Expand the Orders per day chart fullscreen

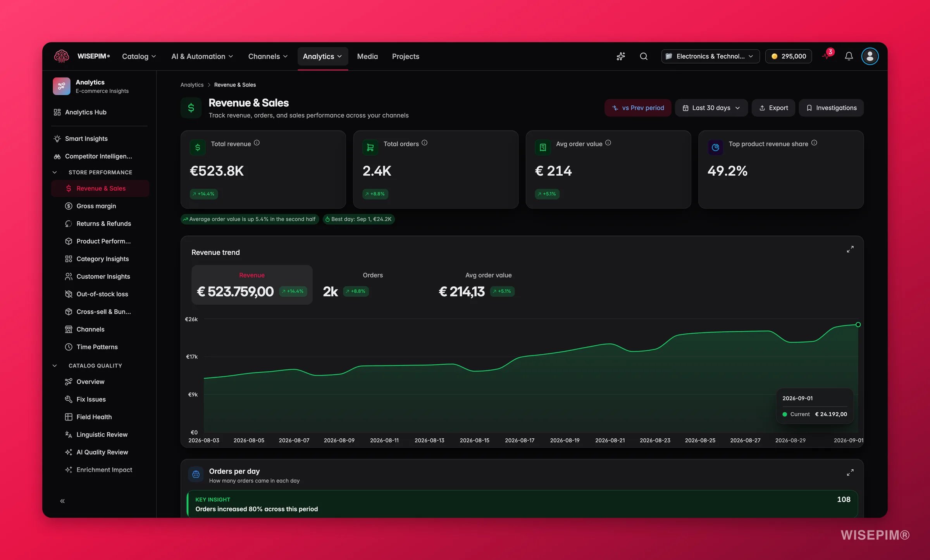click(850, 472)
